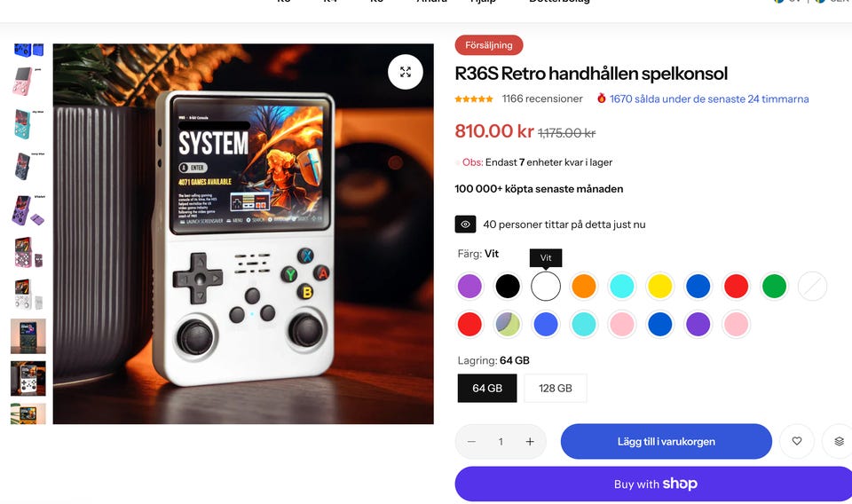
Task: Add product to wishlist with heart icon
Action: coord(797,441)
